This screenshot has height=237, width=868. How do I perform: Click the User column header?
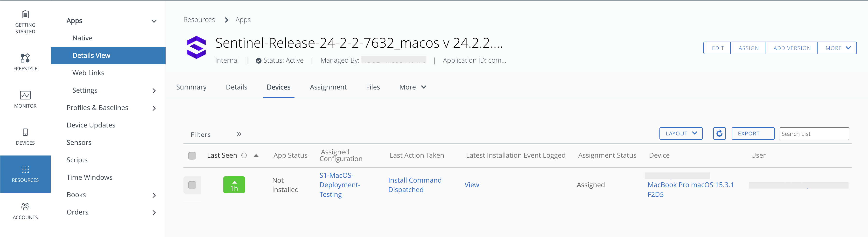point(758,155)
